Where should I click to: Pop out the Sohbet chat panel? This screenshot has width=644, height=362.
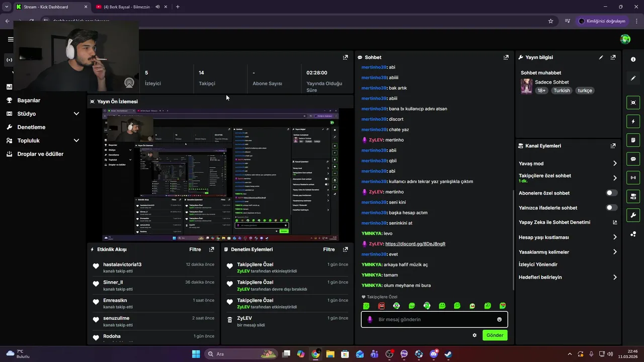506,57
